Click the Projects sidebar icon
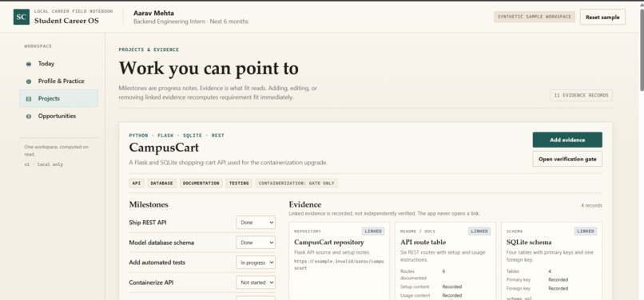 29,98
